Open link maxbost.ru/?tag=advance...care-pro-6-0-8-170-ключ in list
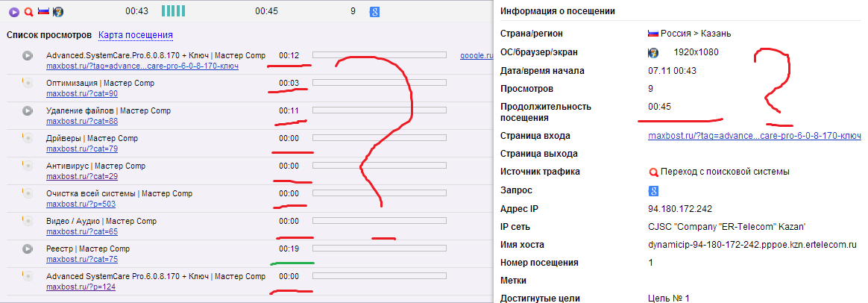 tap(142, 66)
